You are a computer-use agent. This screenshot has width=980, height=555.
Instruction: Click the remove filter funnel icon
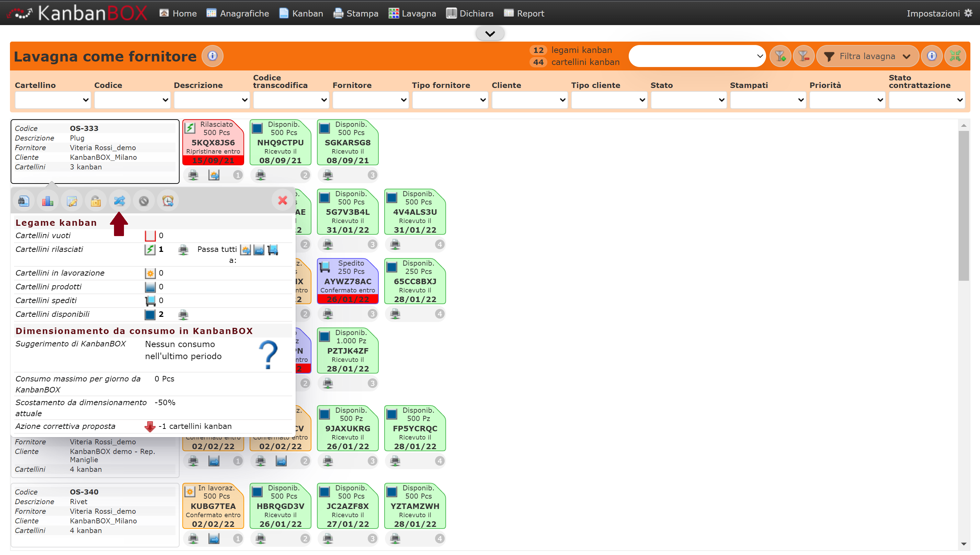click(804, 56)
